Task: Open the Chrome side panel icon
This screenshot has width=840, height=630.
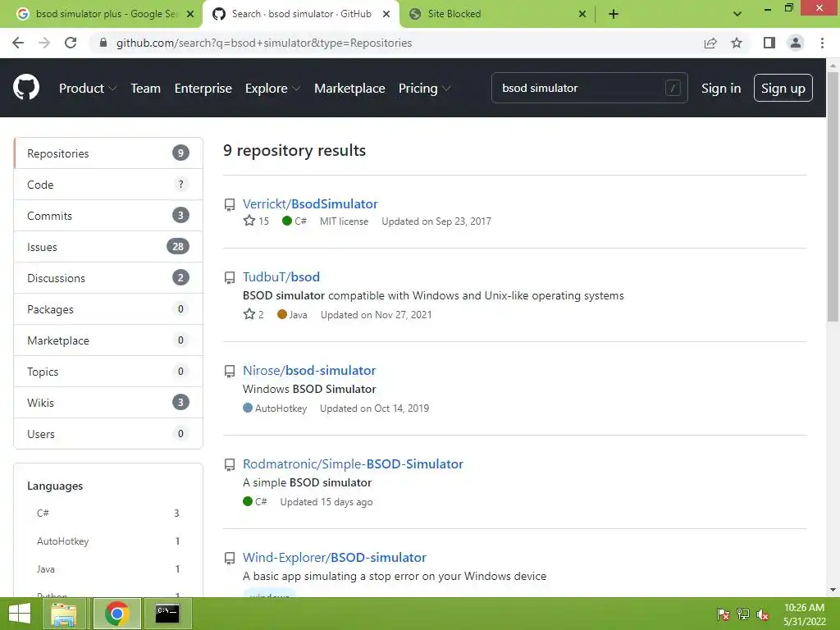Action: tap(769, 43)
